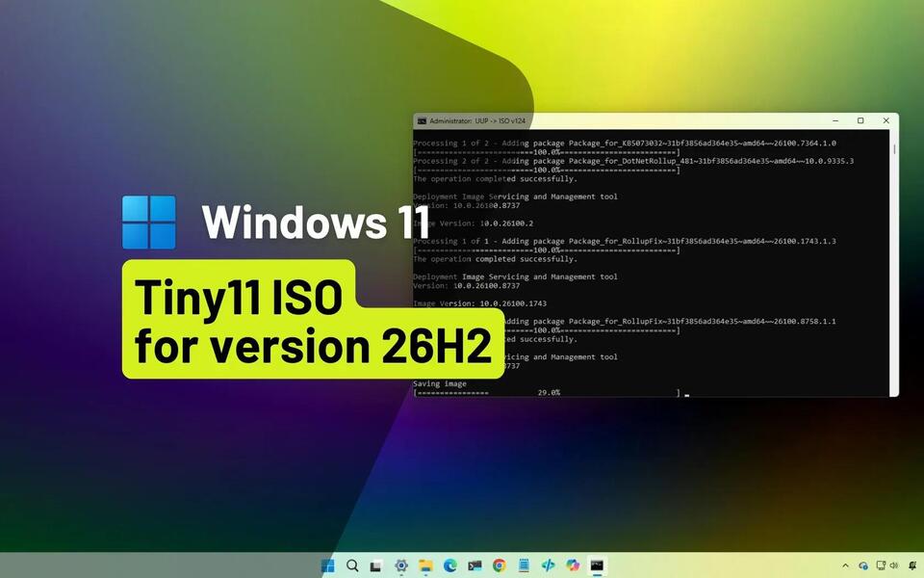Launch Microsoft Edge from the taskbar

point(450,565)
